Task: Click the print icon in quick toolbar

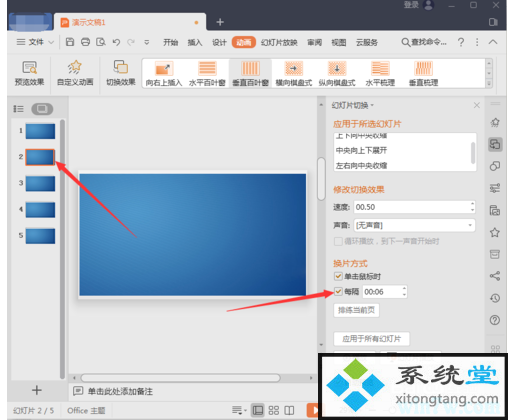Action: pyautogui.click(x=85, y=42)
